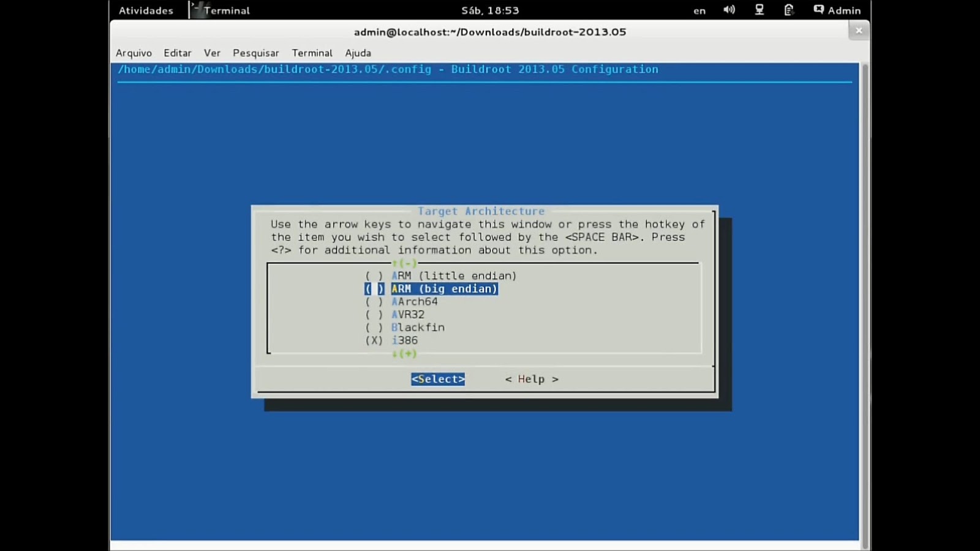The height and width of the screenshot is (551, 980).
Task: Open the Editar menu
Action: 177,53
